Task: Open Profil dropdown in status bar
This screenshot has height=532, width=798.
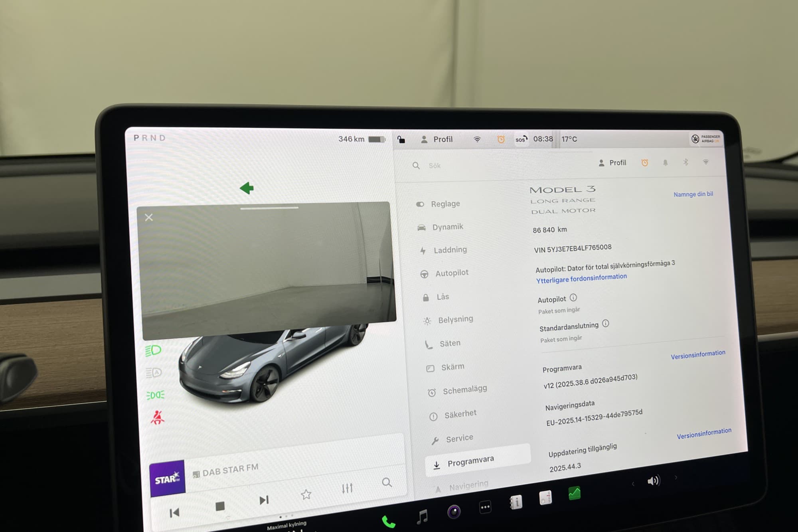Action: tap(437, 139)
